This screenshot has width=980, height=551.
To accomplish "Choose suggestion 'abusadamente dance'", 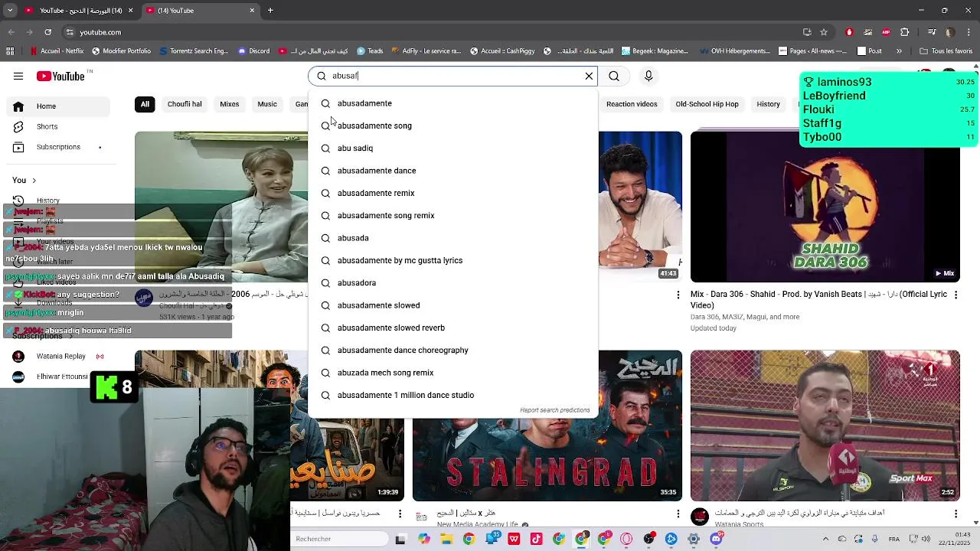I will click(x=453, y=171).
